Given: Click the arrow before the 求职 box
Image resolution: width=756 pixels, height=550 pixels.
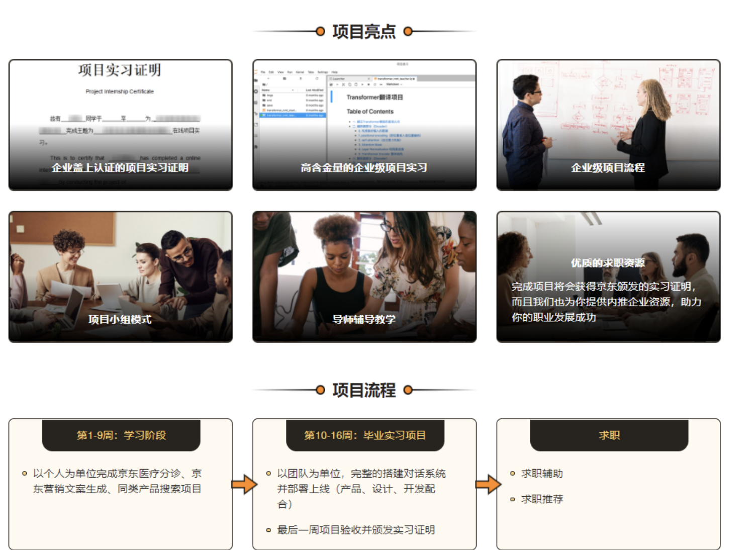Looking at the screenshot, I should 489,484.
